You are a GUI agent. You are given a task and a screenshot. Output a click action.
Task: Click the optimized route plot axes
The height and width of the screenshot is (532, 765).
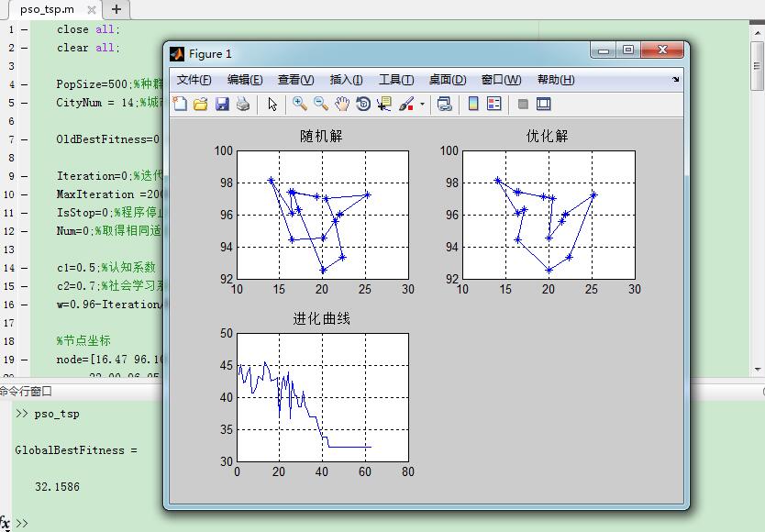[549, 215]
